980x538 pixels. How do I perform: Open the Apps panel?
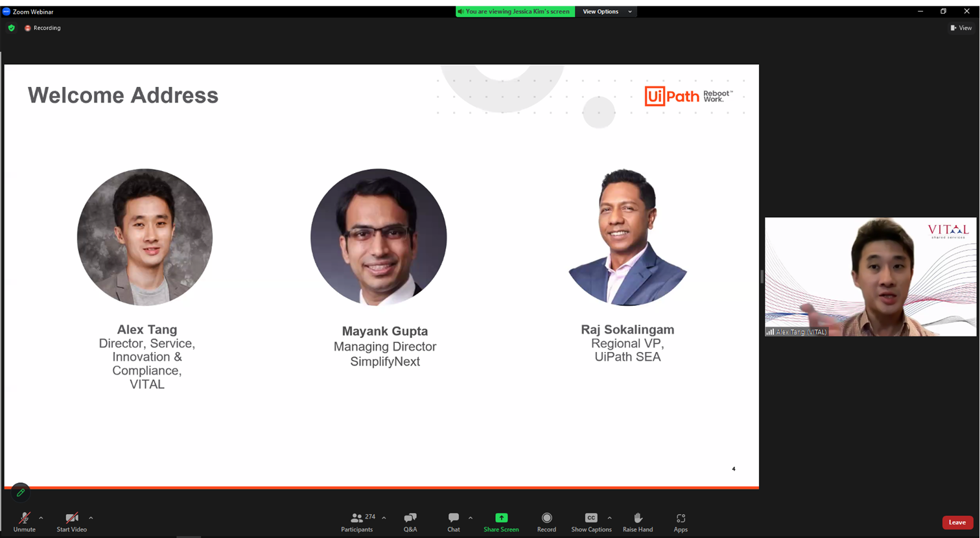[681, 522]
